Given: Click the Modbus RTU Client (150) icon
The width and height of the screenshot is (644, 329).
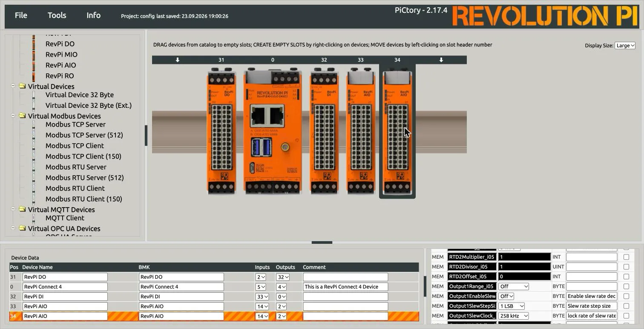Looking at the screenshot, I should [34, 199].
